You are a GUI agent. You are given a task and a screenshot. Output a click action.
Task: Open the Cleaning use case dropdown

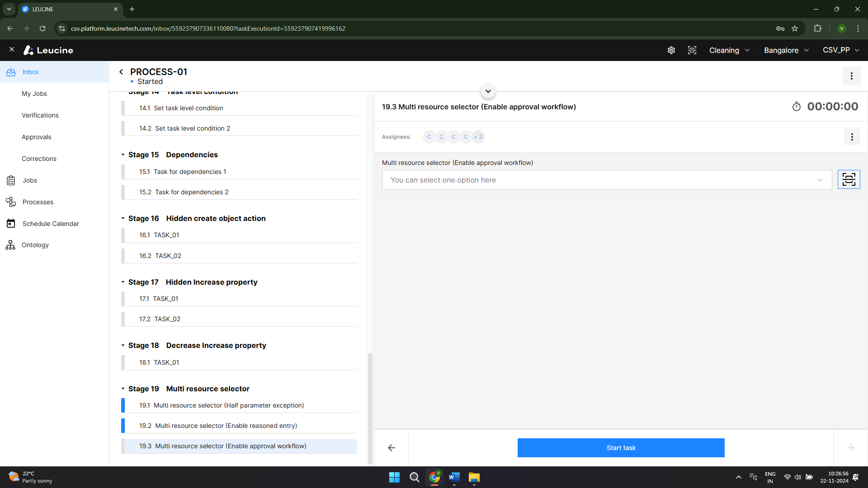729,50
